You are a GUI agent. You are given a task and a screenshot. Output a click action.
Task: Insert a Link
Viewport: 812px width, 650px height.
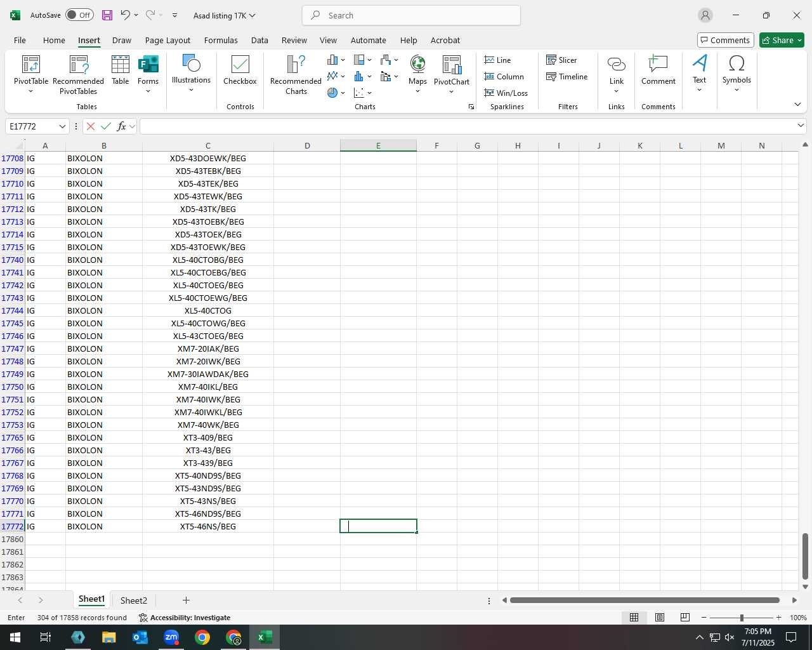pyautogui.click(x=617, y=74)
